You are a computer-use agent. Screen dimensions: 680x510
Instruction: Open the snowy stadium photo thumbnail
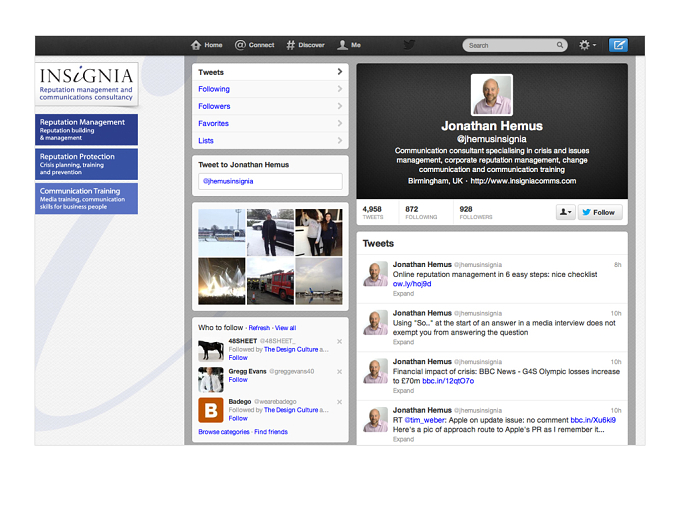click(x=222, y=232)
